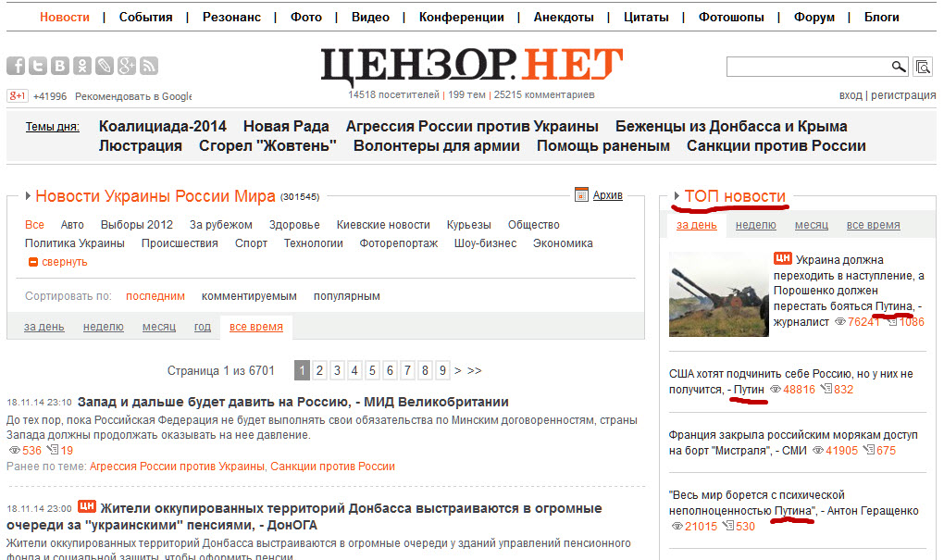Open the Odnoklassniki social icon
The height and width of the screenshot is (560, 944).
click(x=82, y=65)
